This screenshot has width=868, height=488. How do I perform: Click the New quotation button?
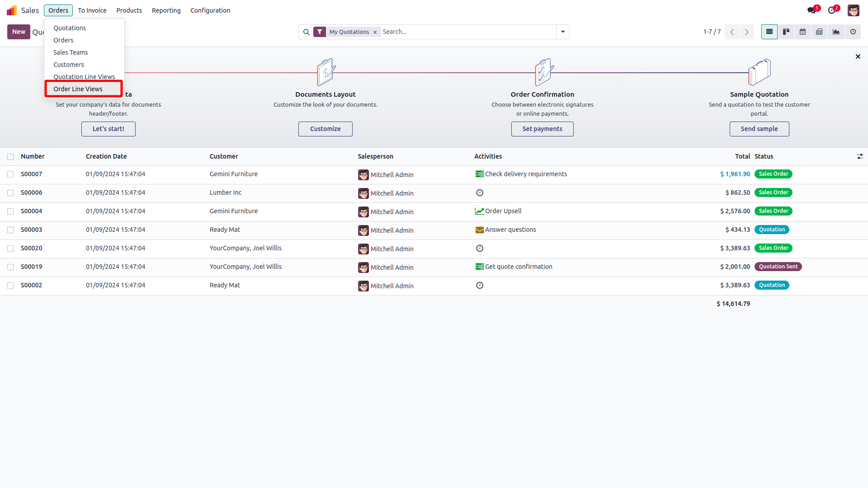[19, 32]
